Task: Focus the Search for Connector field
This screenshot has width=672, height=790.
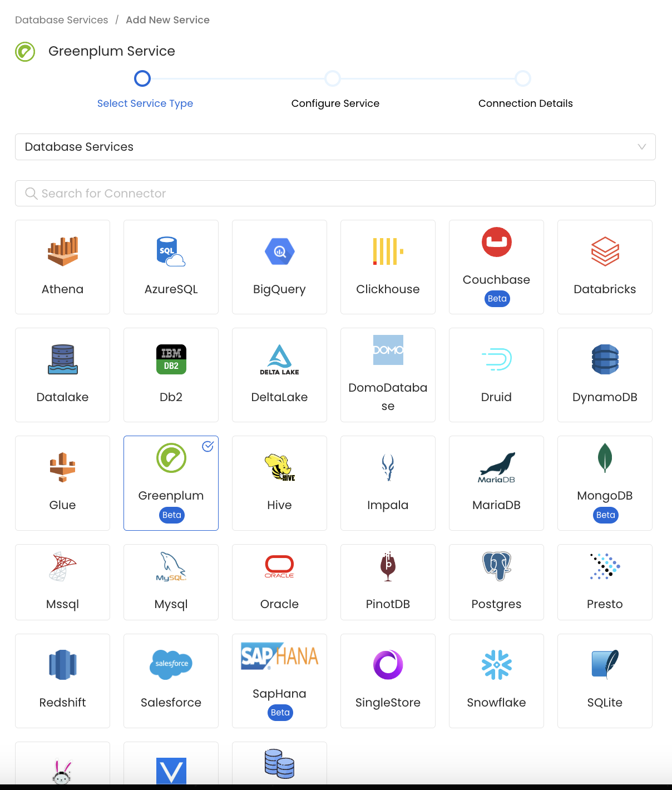Action: point(335,194)
